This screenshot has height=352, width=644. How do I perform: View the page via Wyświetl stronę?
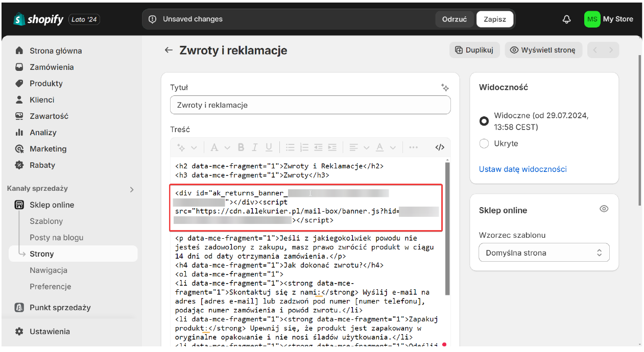(x=543, y=50)
